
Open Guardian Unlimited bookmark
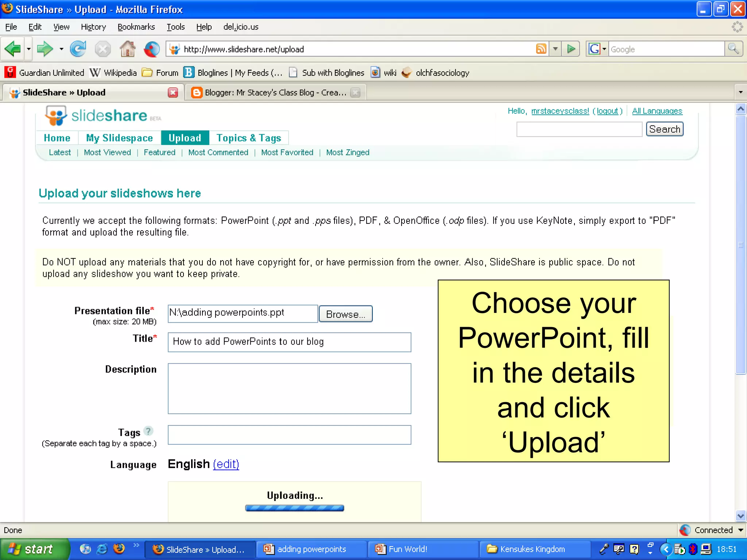tap(44, 73)
